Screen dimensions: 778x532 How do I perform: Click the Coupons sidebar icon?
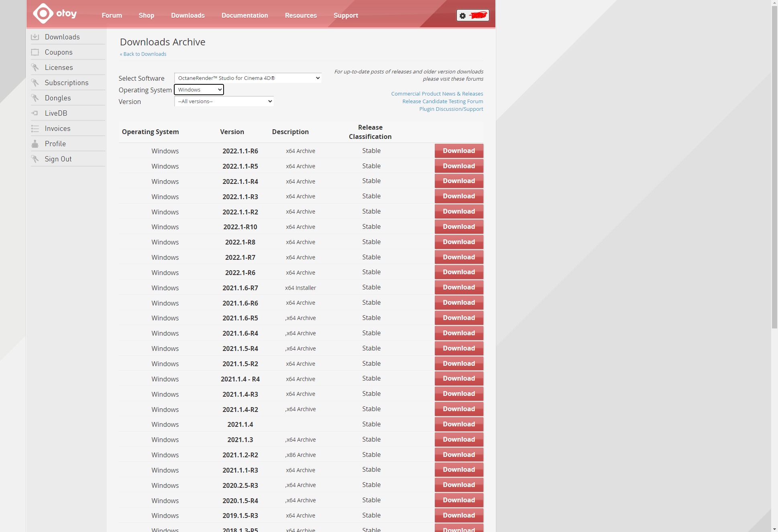point(35,52)
